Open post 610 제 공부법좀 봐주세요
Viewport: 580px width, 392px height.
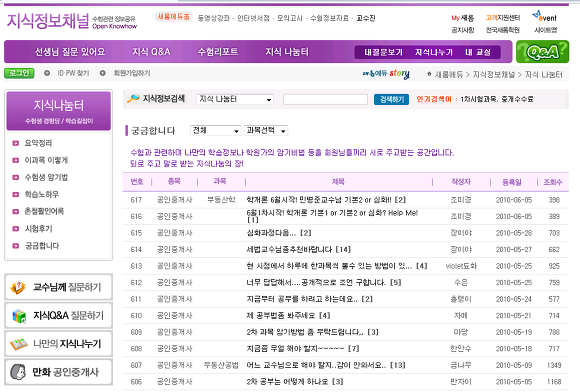288,315
